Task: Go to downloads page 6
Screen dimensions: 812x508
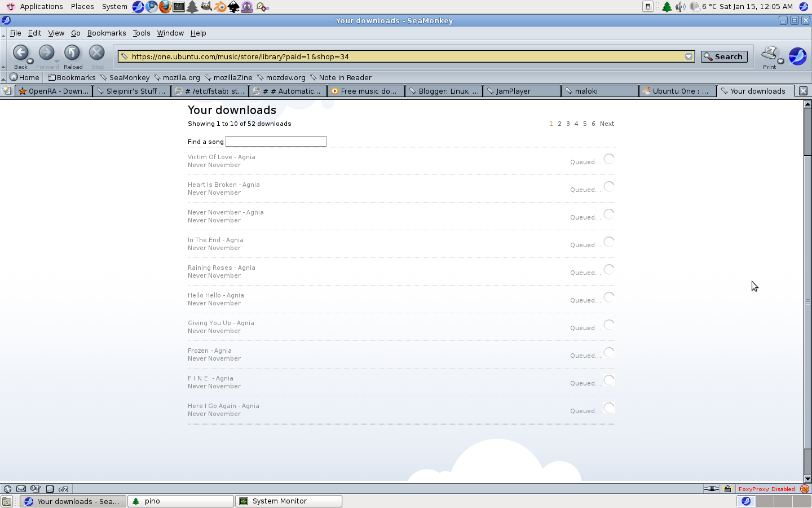Action: coord(593,124)
